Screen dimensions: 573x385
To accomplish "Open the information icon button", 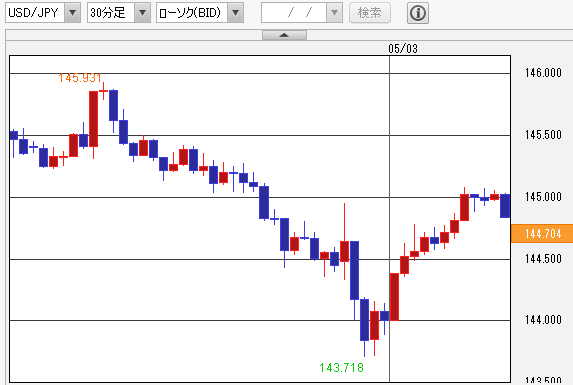I will (x=418, y=13).
